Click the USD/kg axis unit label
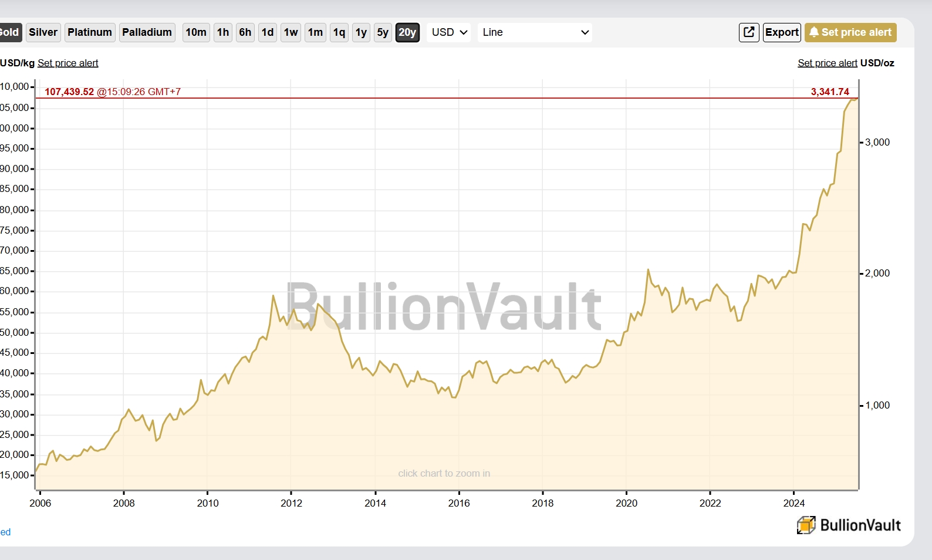The height and width of the screenshot is (560, 932). (18, 63)
